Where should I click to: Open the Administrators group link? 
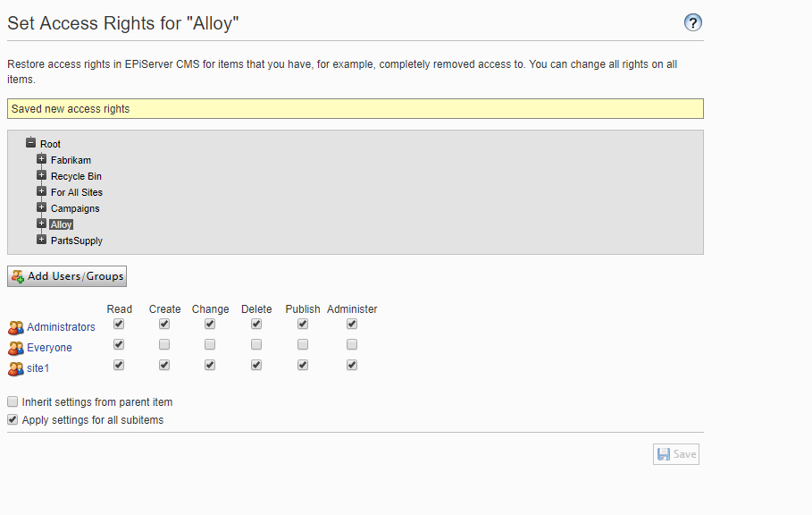[x=61, y=327]
